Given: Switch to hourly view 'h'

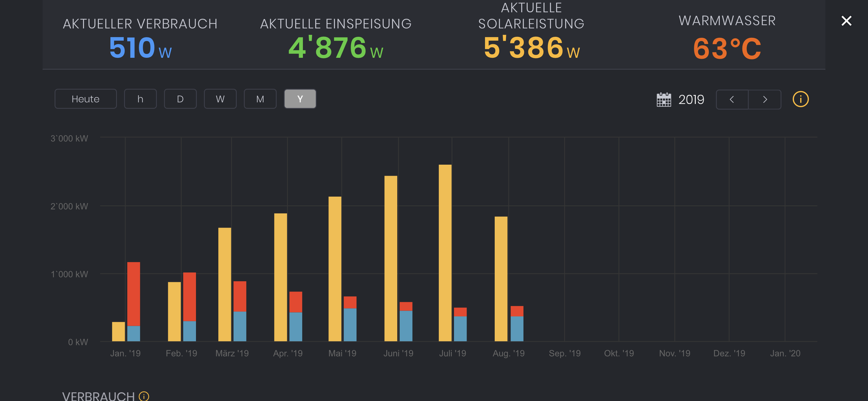Looking at the screenshot, I should pyautogui.click(x=140, y=99).
